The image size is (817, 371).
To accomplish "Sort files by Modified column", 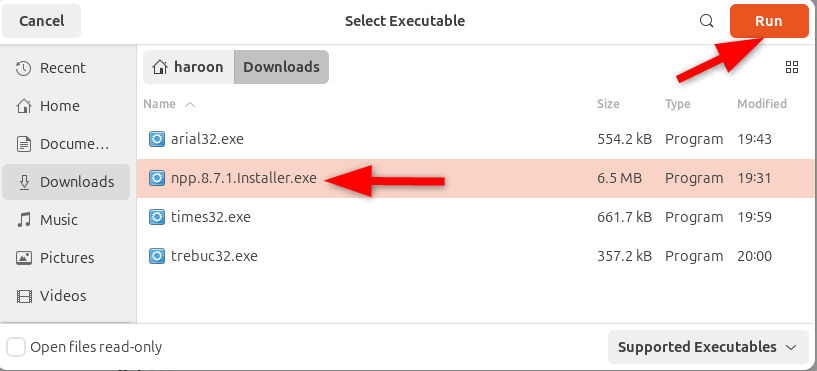I will click(x=762, y=104).
